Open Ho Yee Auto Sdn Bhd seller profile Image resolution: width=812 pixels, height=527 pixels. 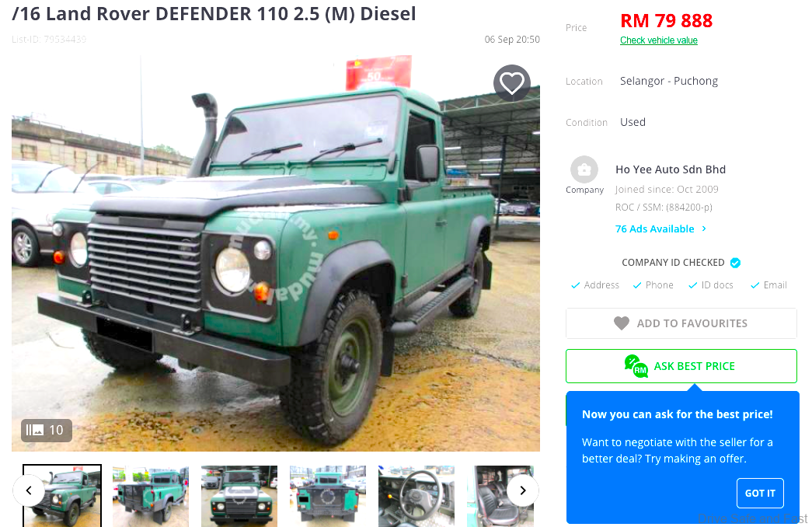click(670, 169)
